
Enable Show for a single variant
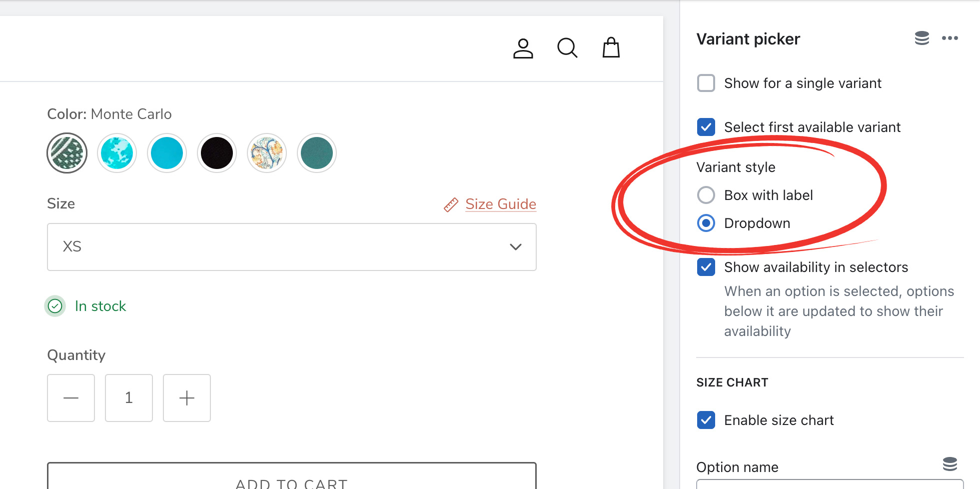(x=706, y=83)
